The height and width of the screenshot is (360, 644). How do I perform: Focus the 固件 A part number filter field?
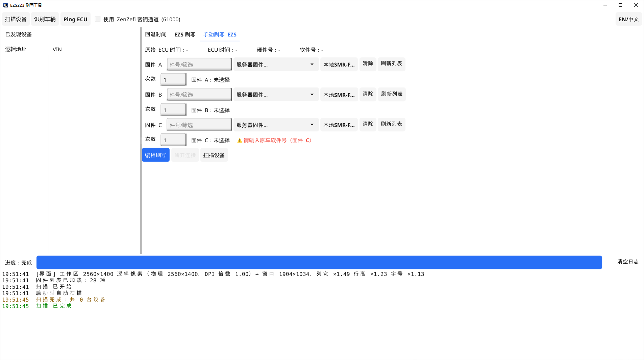click(199, 65)
